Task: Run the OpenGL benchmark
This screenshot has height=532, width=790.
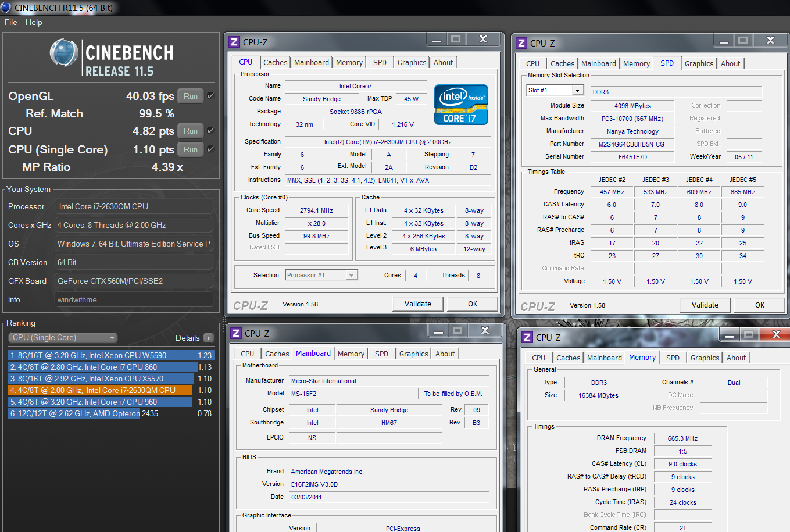Action: point(191,96)
